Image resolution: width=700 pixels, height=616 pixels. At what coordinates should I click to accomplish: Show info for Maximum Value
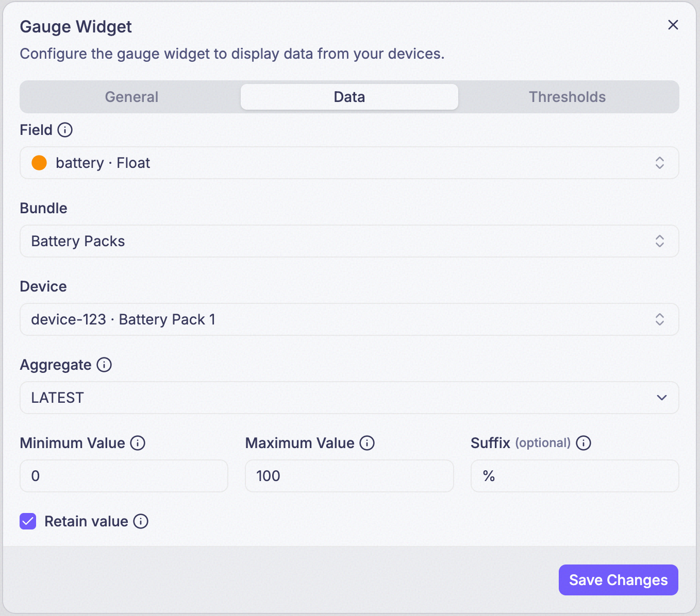click(x=367, y=443)
